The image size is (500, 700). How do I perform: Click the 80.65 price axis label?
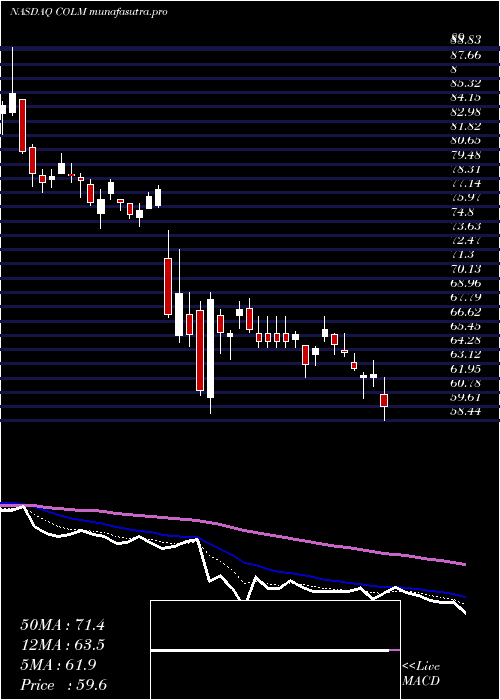pos(466,141)
